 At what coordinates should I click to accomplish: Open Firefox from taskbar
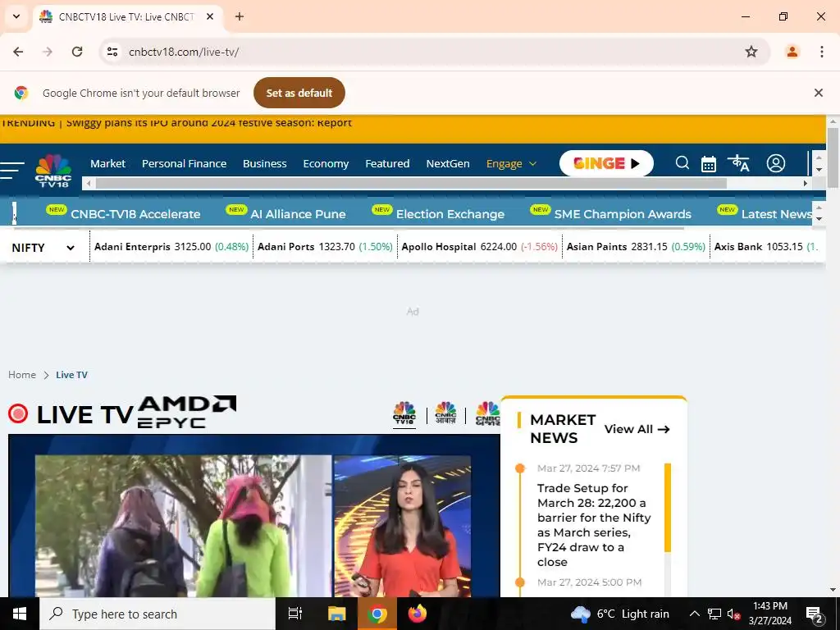[x=417, y=614]
